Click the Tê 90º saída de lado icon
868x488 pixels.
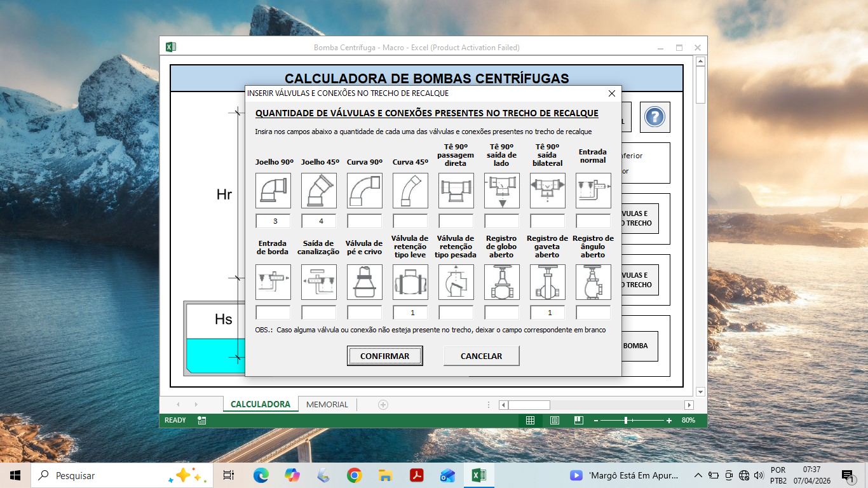click(502, 191)
